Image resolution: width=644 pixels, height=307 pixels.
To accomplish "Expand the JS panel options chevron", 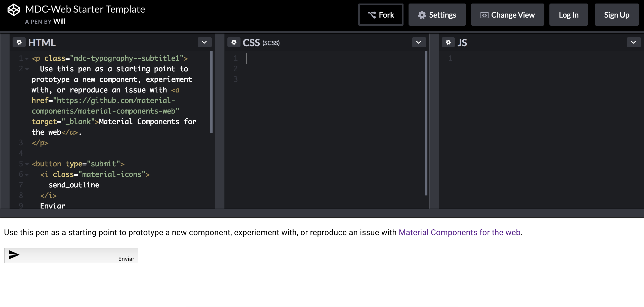I will click(x=633, y=42).
